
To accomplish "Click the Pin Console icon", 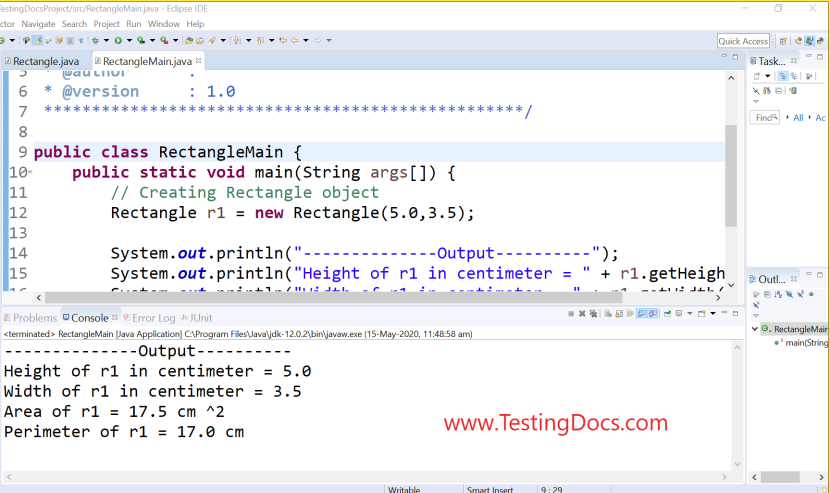I will [x=667, y=313].
